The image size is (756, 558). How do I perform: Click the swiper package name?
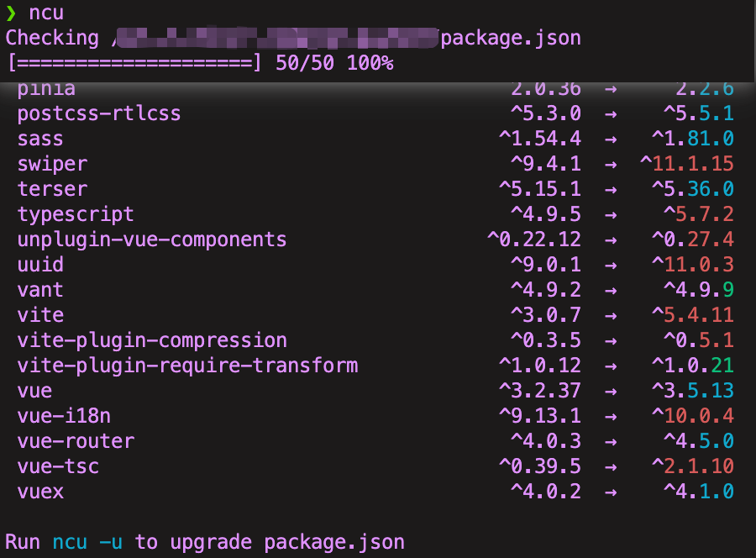tap(52, 164)
